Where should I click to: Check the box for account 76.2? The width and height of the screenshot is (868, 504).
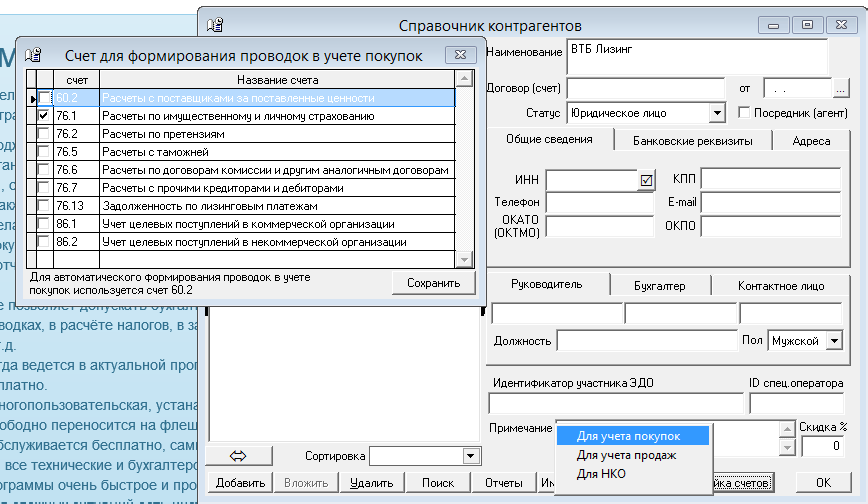44,133
